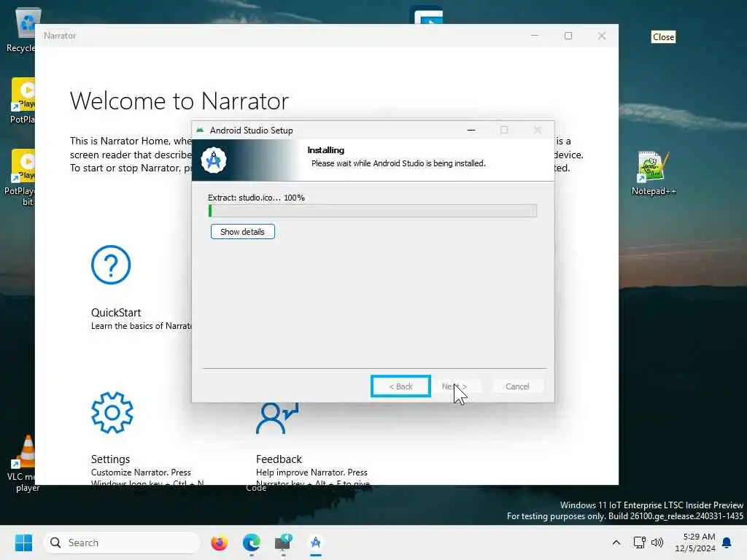Click the Feedback label in Narrator
747x560 pixels.
[x=279, y=459]
